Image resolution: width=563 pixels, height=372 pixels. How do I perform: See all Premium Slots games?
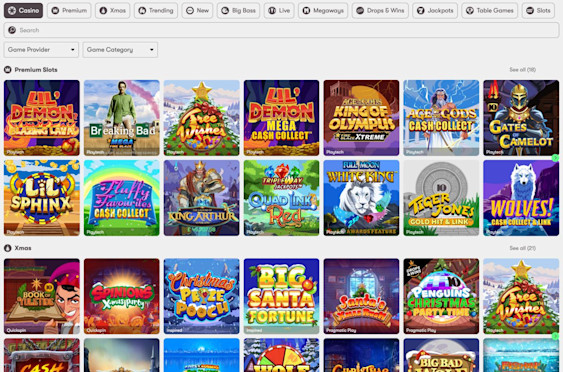click(522, 70)
